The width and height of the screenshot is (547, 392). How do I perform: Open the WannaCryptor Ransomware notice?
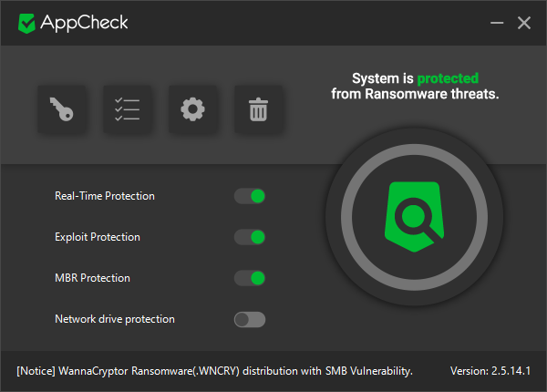click(x=215, y=371)
